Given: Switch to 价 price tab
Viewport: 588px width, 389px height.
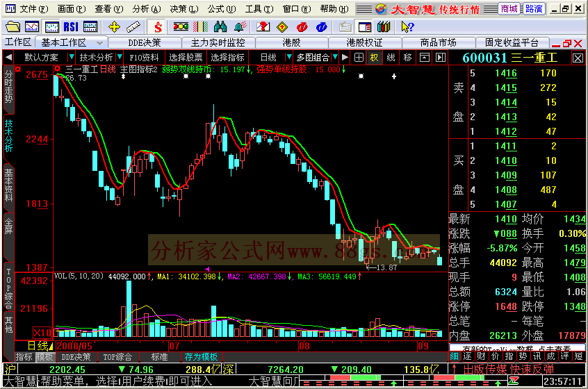Looking at the screenshot, I should (496, 356).
